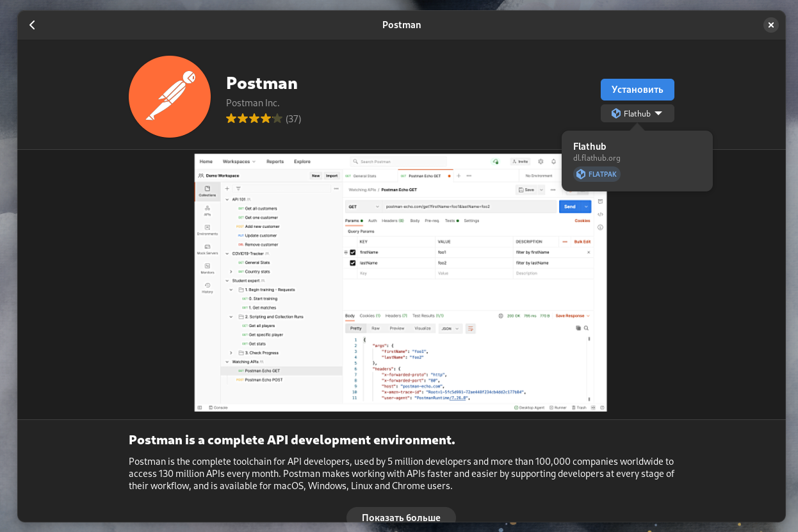The image size is (798, 532).
Task: Open the Flathub source dropdown
Action: click(637, 113)
